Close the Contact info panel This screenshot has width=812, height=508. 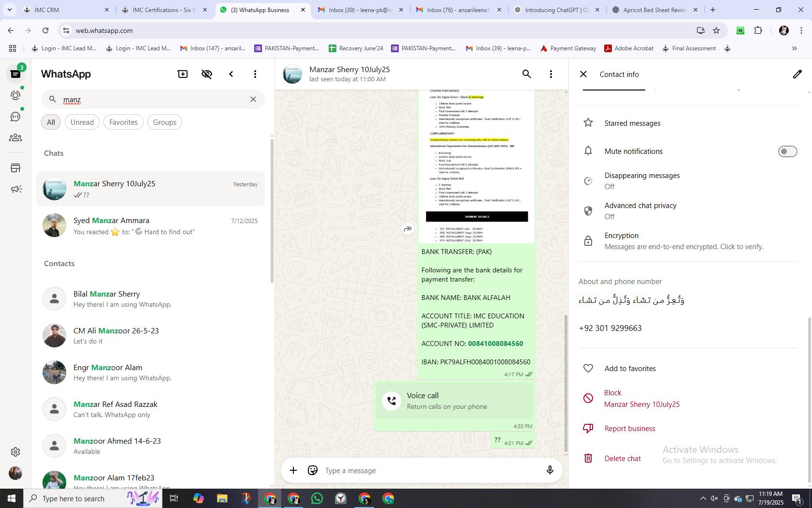[x=583, y=74]
